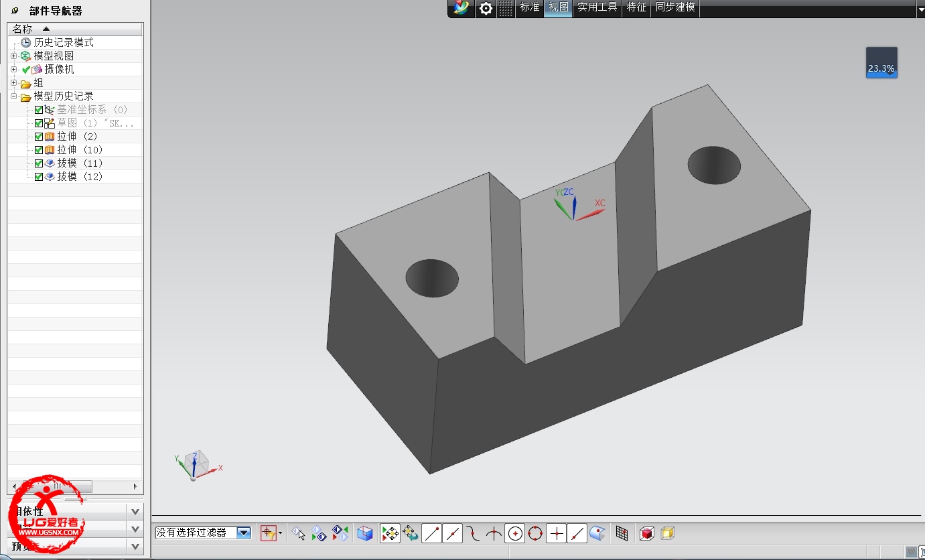Image resolution: width=925 pixels, height=560 pixels.
Task: Switch to the 视图 tab
Action: pos(558,7)
